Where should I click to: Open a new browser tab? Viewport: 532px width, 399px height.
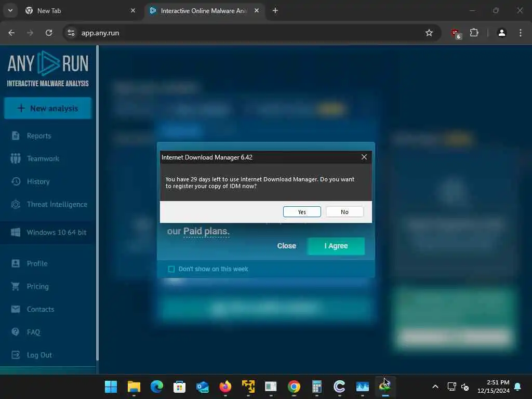click(275, 10)
